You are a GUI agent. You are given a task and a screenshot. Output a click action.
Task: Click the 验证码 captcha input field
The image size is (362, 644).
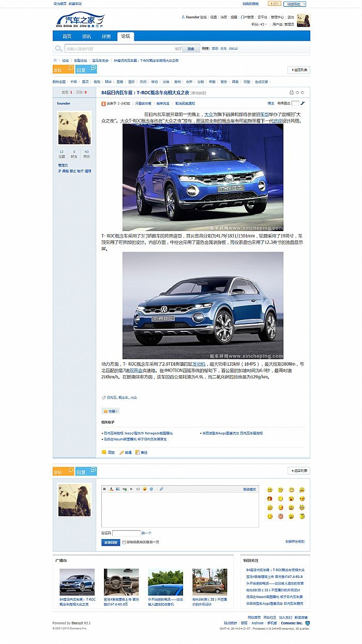coord(127,533)
